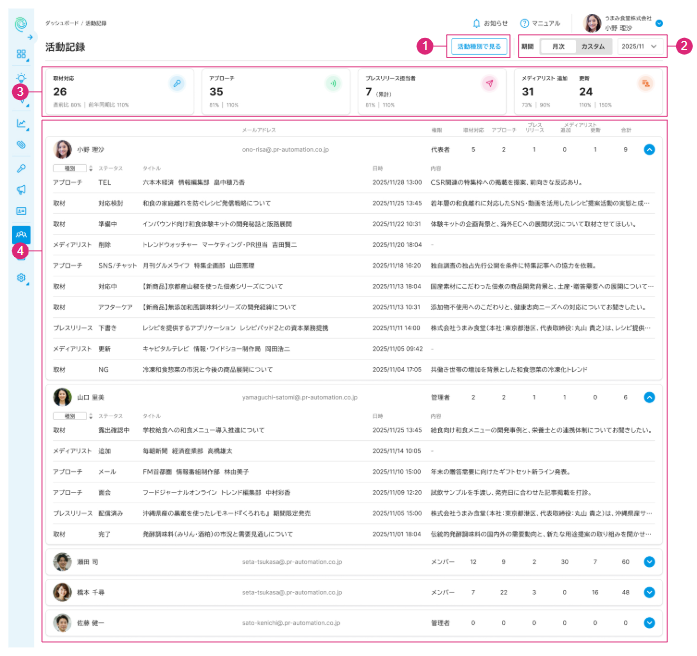Expand the sidebar with the arrow icon

(31, 37)
